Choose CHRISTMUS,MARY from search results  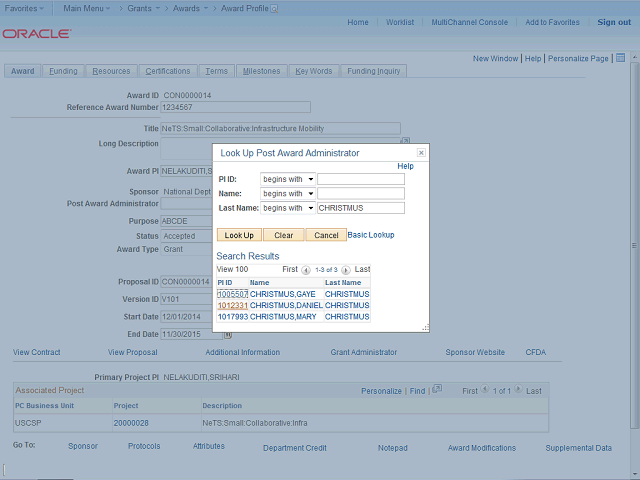tap(283, 317)
